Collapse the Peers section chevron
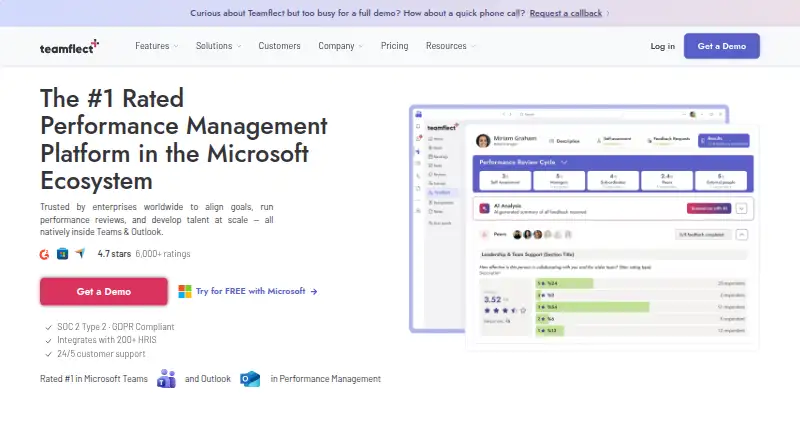 pos(742,234)
